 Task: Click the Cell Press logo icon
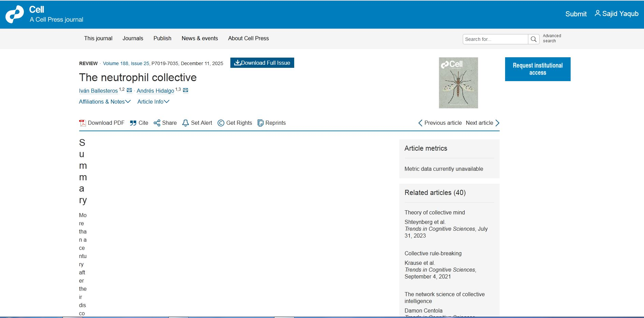(x=15, y=14)
